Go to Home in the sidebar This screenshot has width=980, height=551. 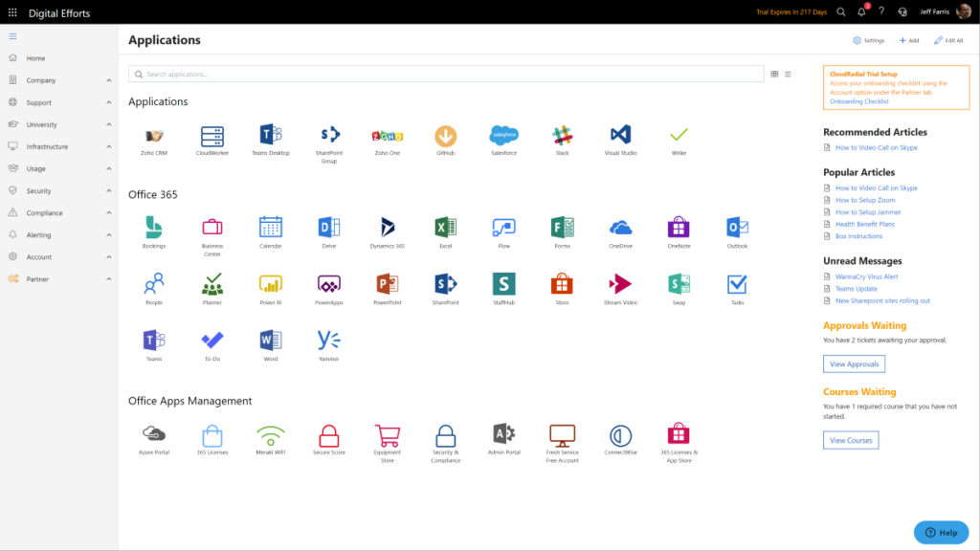pyautogui.click(x=38, y=58)
